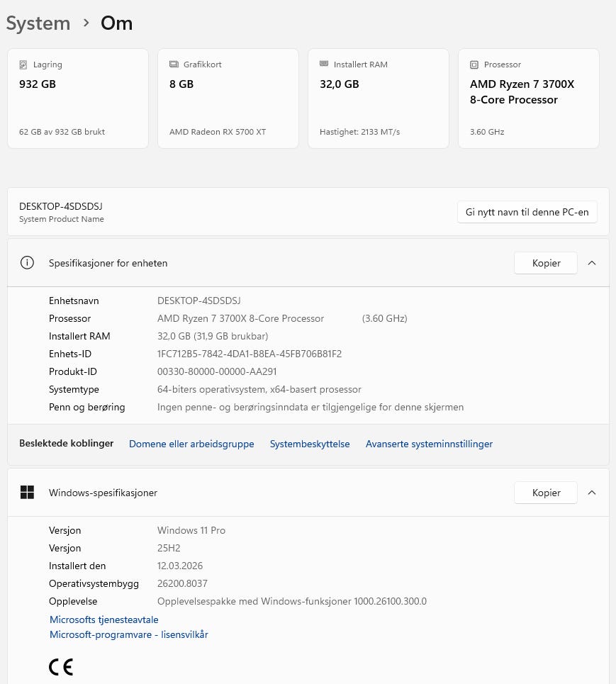Screen dimensions: 616x684
Task: Click the System Product Name text
Action: point(62,219)
